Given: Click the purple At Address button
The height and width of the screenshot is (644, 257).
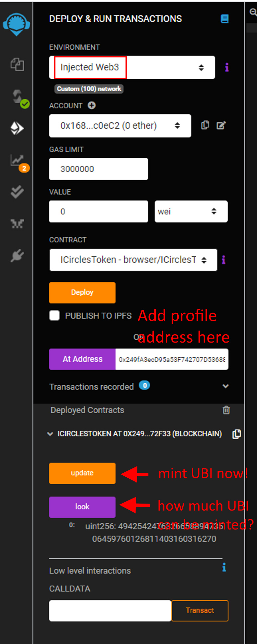Looking at the screenshot, I should (82, 359).
